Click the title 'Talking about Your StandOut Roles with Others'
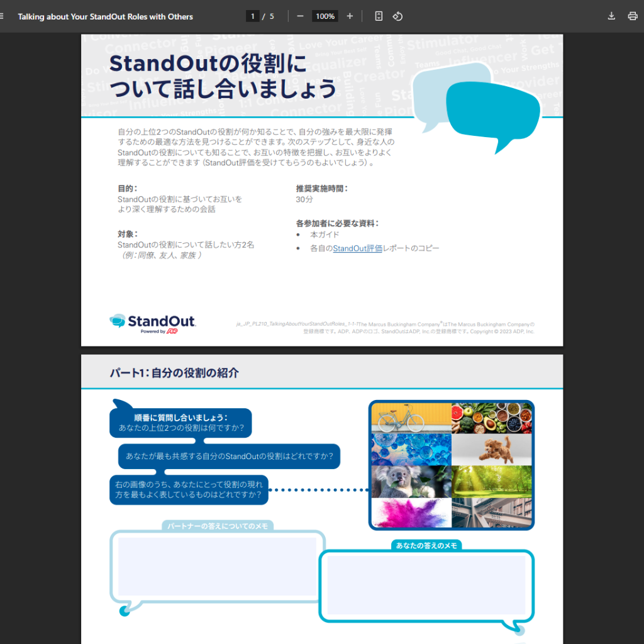Screen dimensions: 644x644 point(105,16)
